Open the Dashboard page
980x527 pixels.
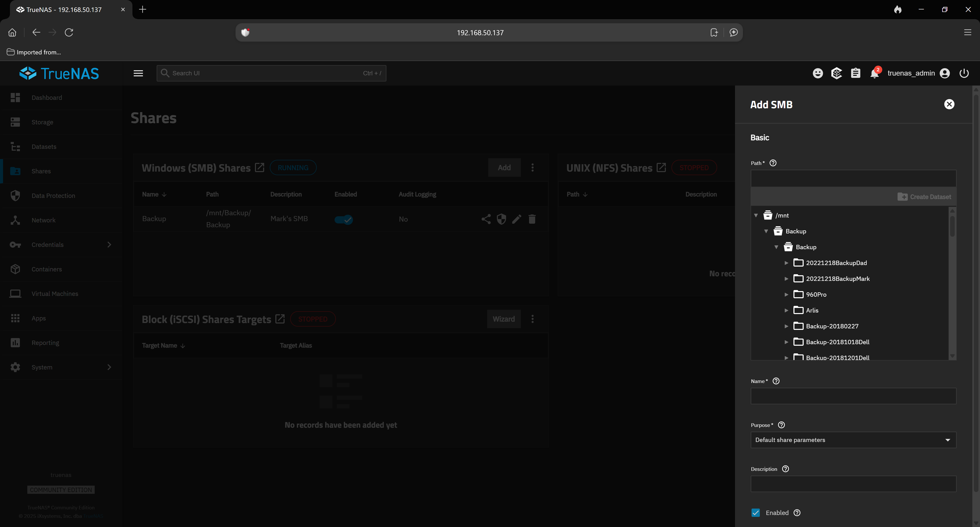tap(61, 98)
